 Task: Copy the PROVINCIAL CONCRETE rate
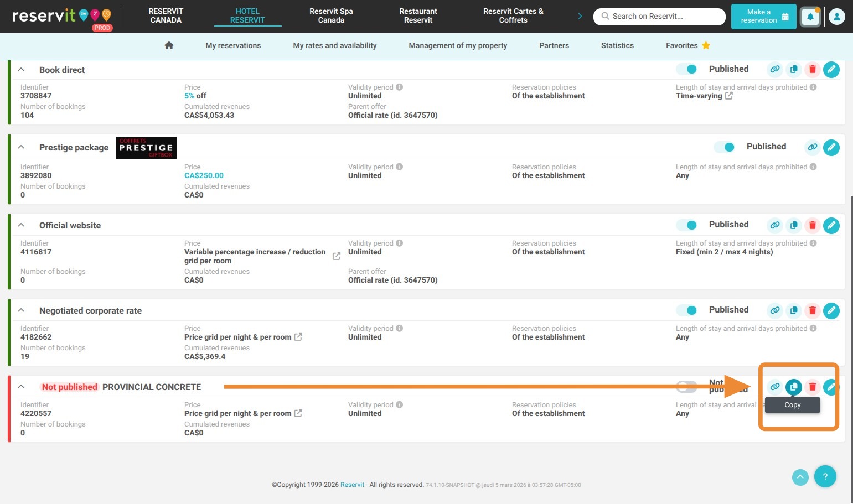[794, 387]
